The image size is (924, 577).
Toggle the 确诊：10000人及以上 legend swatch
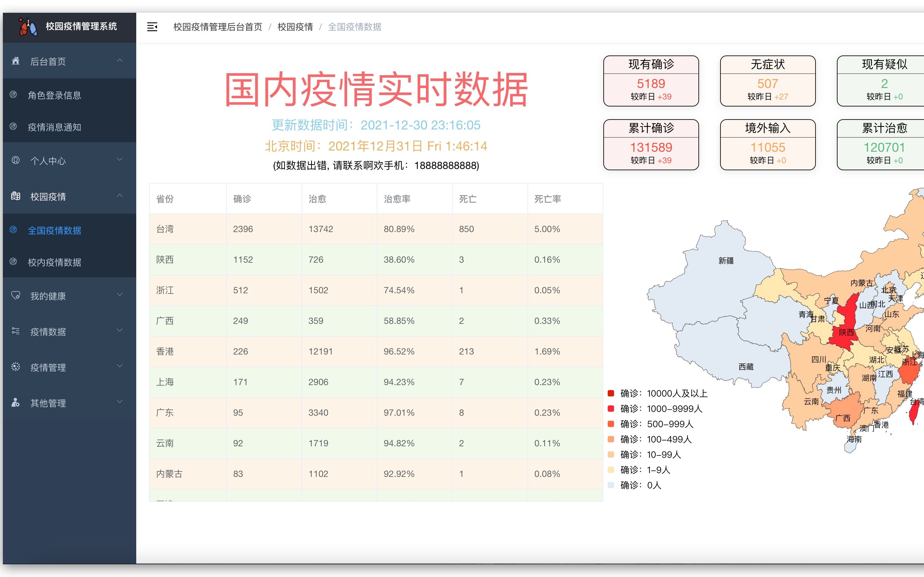(611, 393)
